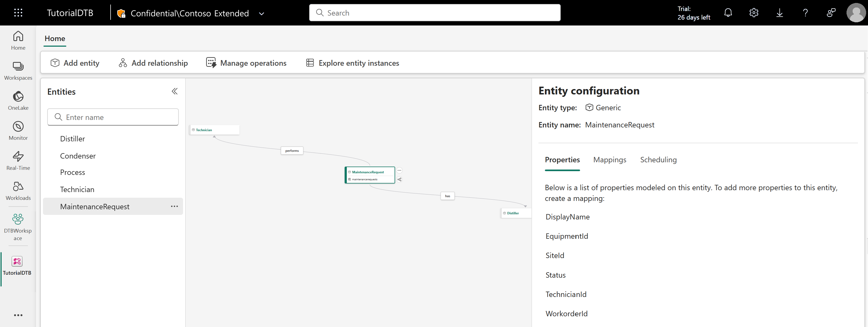The image size is (868, 327).
Task: Select the Distiller node on the canvas
Action: (516, 213)
